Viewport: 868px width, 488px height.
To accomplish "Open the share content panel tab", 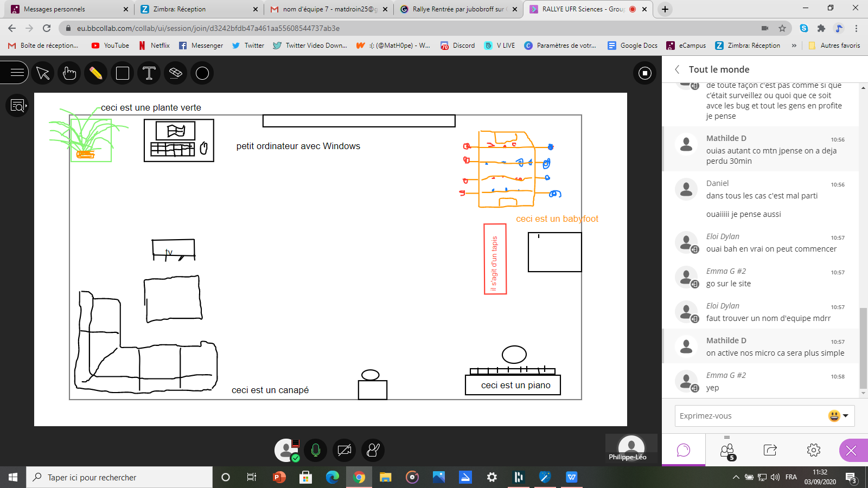I will pos(770,450).
